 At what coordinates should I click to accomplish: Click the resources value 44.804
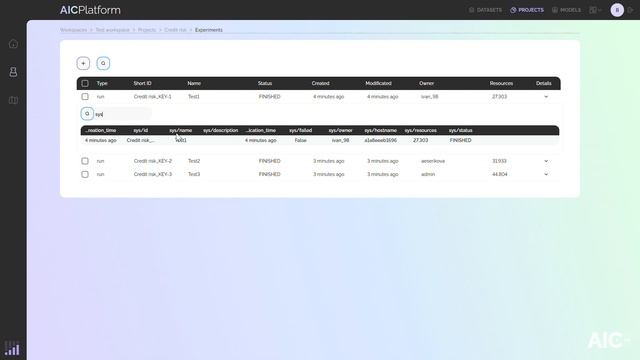(x=500, y=174)
